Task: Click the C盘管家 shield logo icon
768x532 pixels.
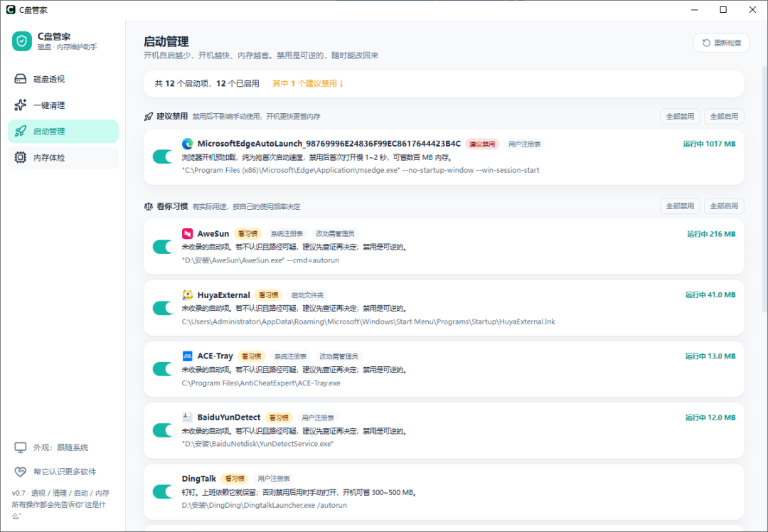Action: point(22,42)
